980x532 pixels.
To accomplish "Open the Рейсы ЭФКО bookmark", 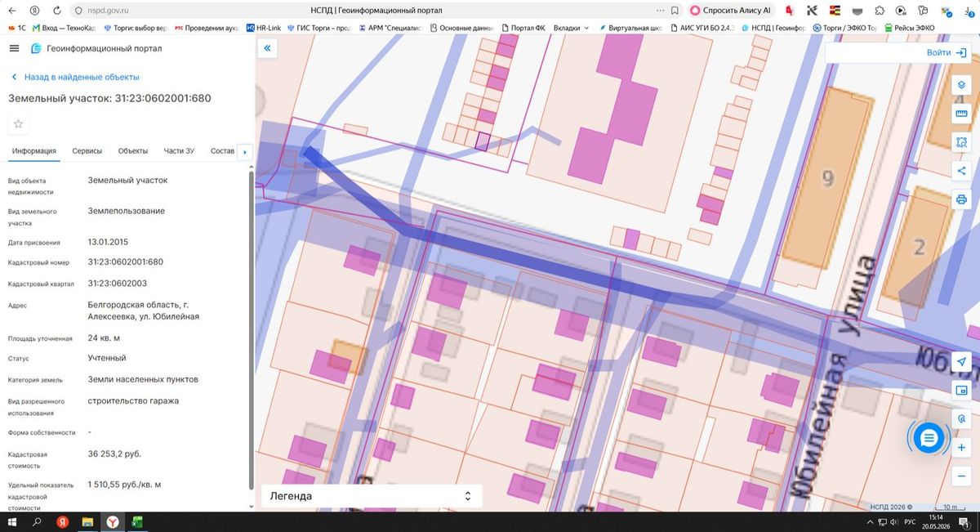I will (x=910, y=28).
